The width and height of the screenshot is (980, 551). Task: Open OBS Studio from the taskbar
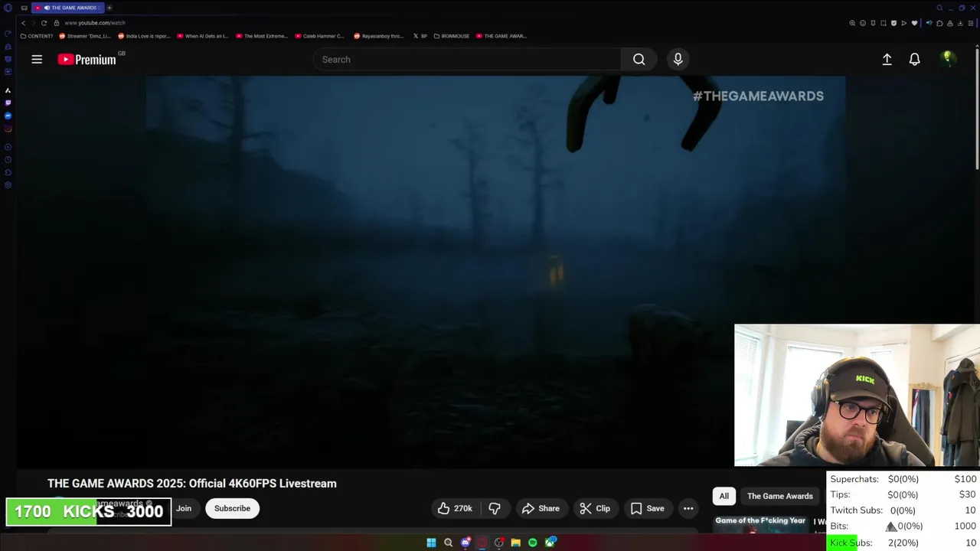tap(498, 543)
